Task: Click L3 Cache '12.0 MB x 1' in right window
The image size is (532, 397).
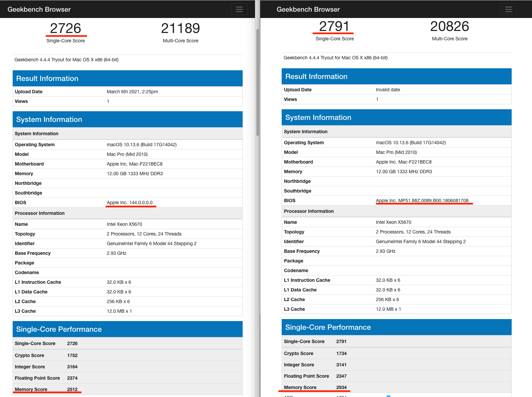Action: pyautogui.click(x=388, y=309)
